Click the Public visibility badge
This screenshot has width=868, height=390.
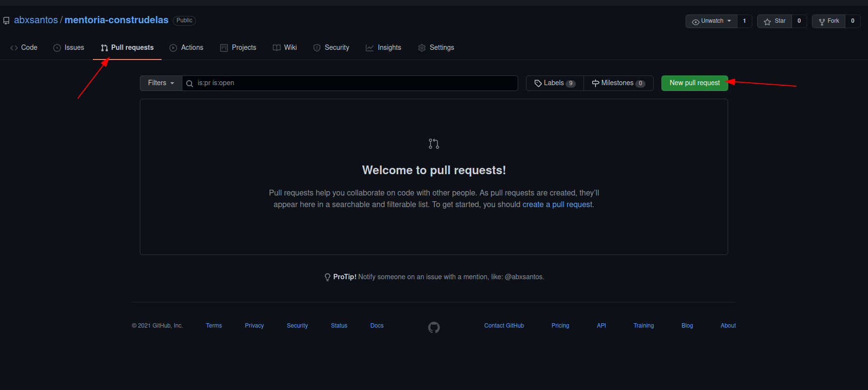click(x=184, y=20)
